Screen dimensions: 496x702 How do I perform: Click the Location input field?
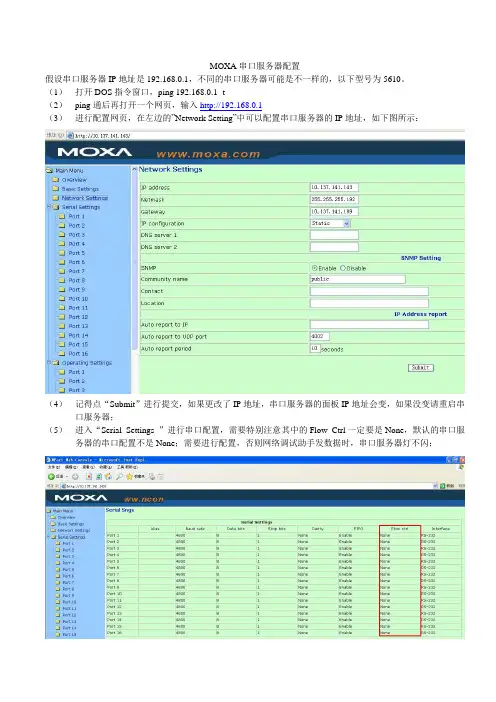click(x=369, y=303)
